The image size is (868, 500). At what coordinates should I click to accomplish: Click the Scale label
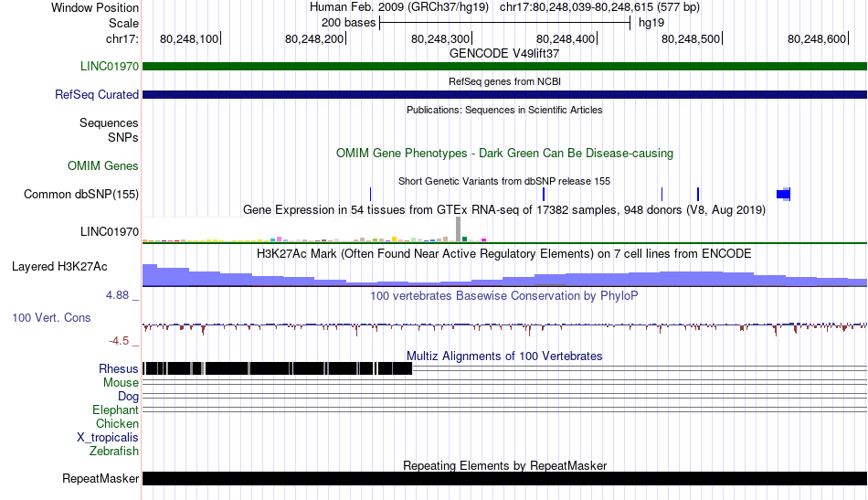(x=123, y=23)
